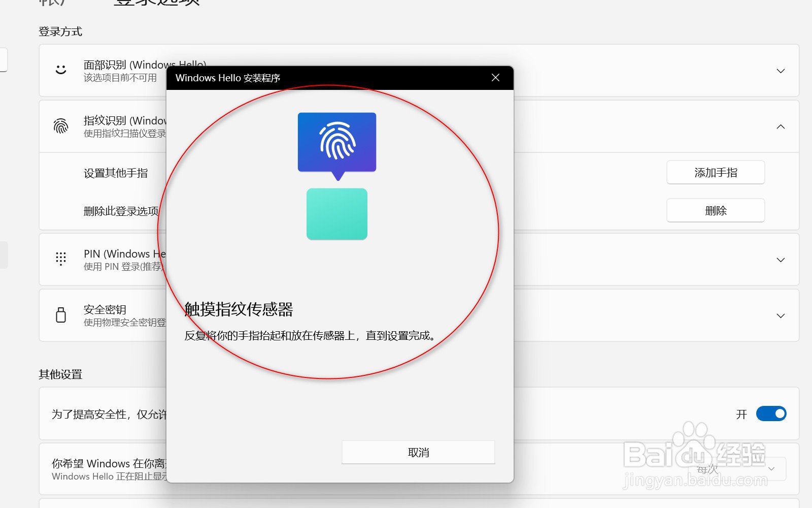Click the 该选项目前不可用 subtitle
The width and height of the screenshot is (812, 508).
click(x=120, y=78)
